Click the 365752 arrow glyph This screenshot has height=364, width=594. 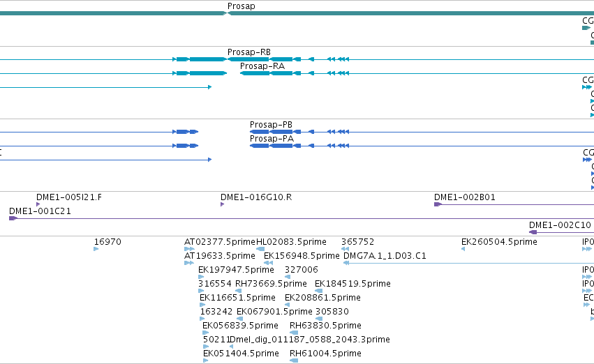[x=345, y=249]
